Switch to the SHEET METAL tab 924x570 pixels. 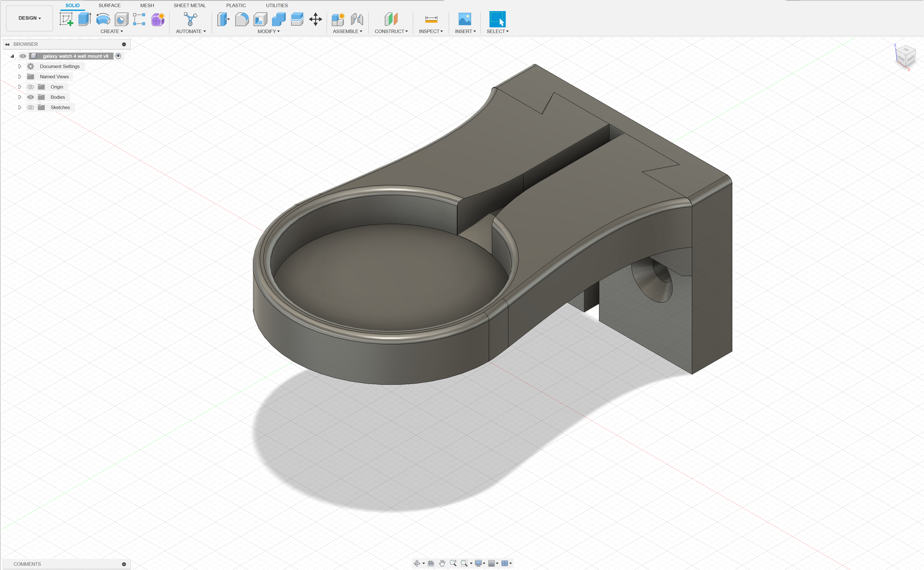tap(190, 5)
